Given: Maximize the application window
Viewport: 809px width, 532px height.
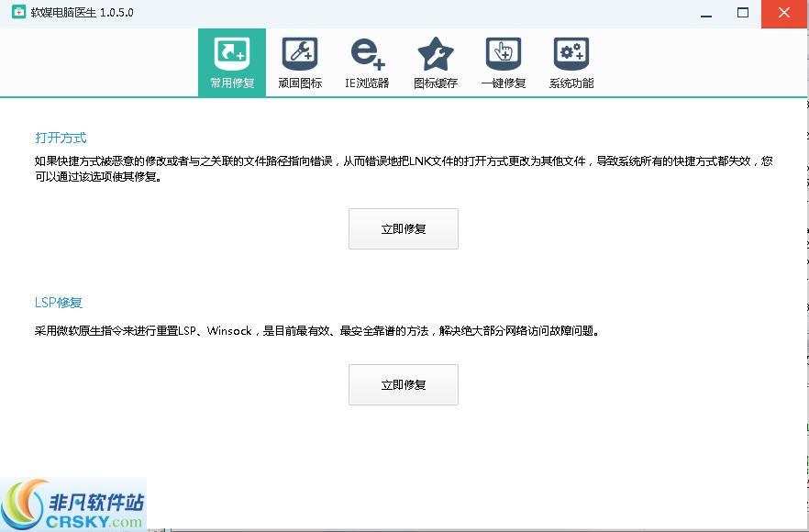Looking at the screenshot, I should [743, 14].
